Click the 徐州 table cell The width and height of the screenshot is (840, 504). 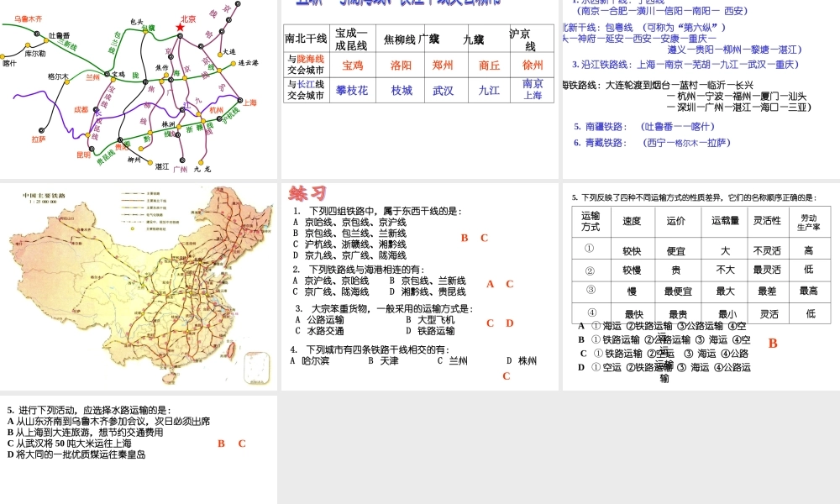coord(533,66)
